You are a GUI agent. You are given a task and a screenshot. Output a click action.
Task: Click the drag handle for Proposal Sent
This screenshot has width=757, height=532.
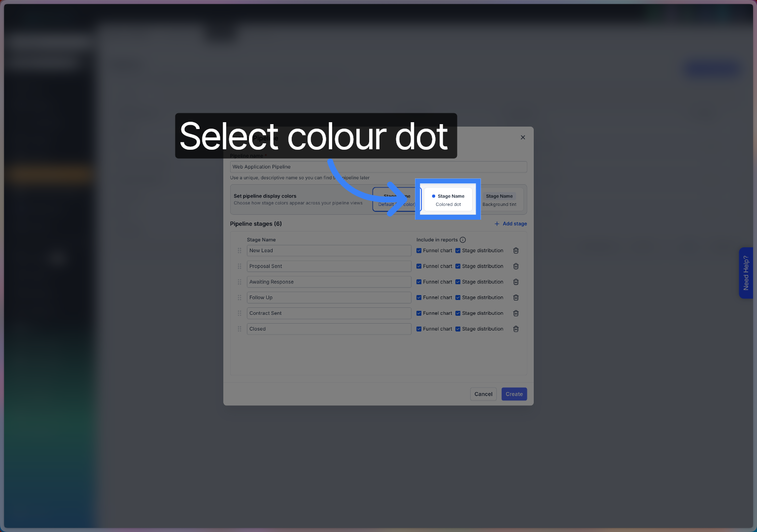click(x=240, y=266)
